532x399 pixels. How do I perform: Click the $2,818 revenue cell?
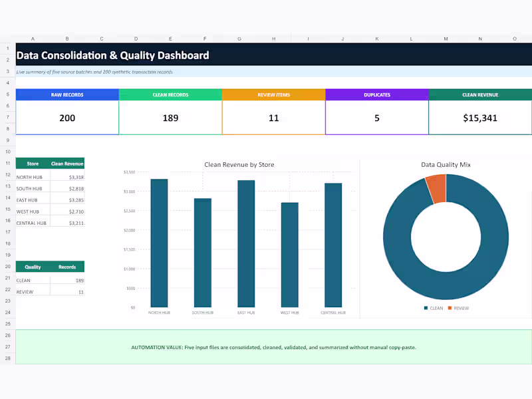click(67, 188)
